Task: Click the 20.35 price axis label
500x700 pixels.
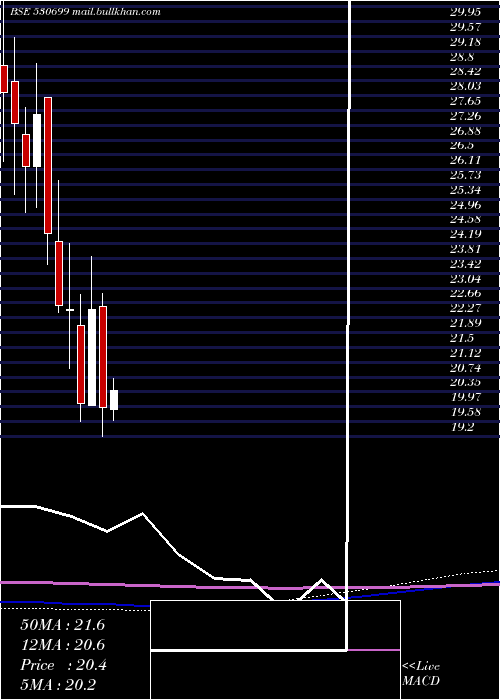Action: click(x=465, y=382)
